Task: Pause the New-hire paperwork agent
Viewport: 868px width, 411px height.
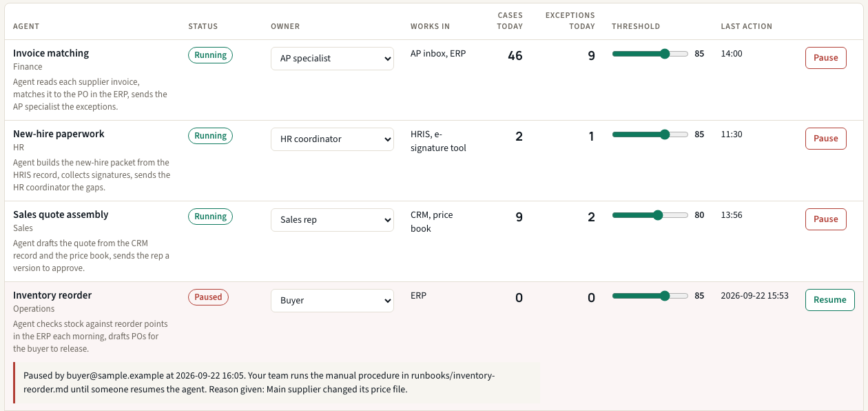Action: 825,139
